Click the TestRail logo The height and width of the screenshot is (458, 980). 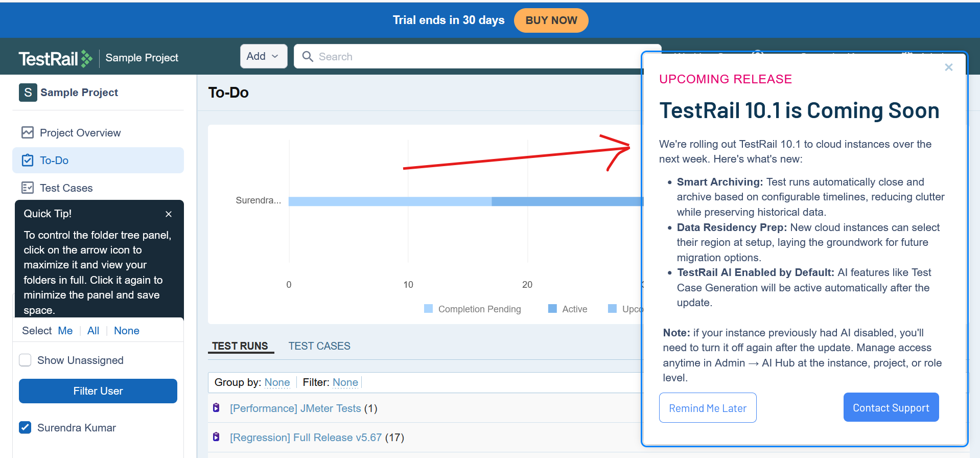(x=55, y=59)
